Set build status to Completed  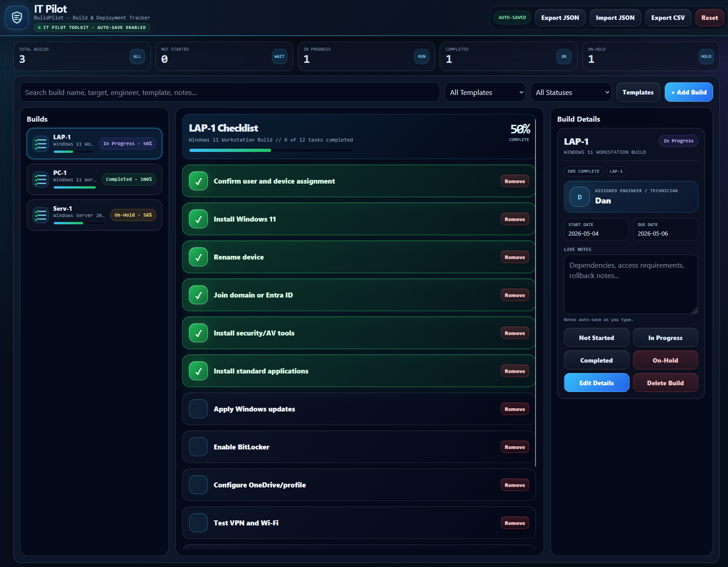596,360
